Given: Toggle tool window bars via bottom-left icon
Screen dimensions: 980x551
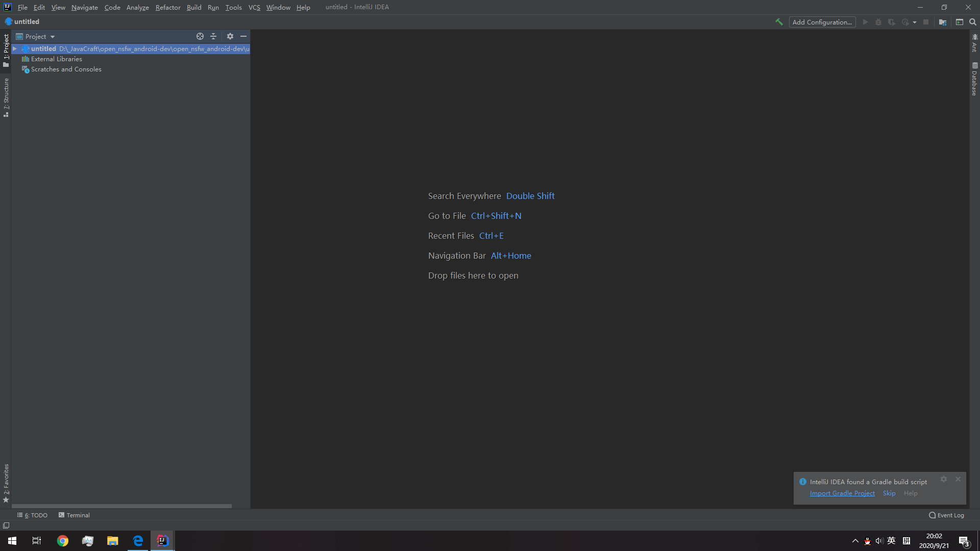Looking at the screenshot, I should 6,525.
